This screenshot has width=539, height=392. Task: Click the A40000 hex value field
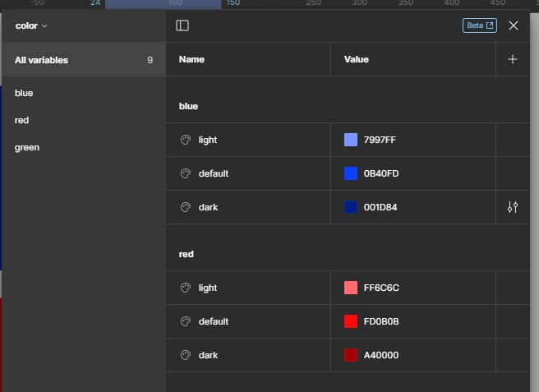(381, 355)
